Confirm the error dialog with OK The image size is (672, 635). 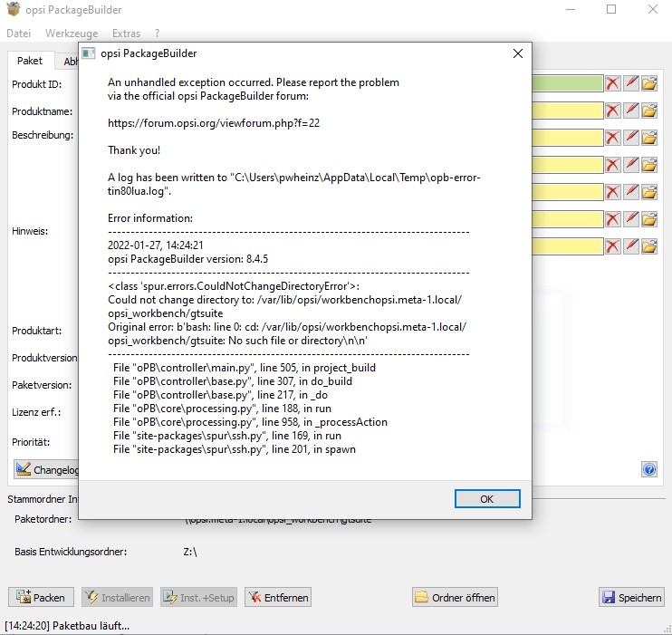point(487,499)
